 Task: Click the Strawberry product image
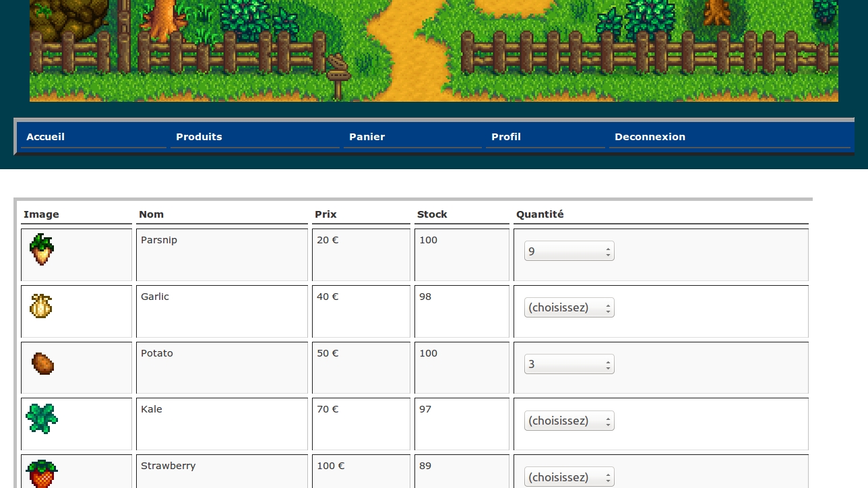tap(42, 473)
